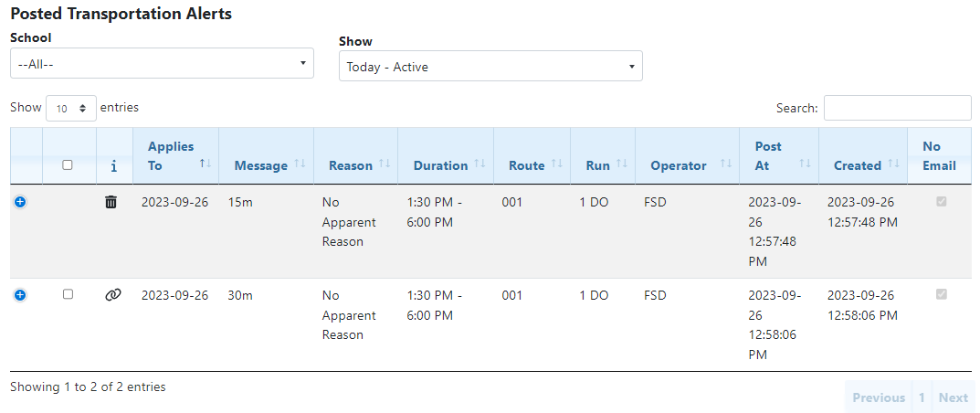Go to page 1 in pagination

(922, 397)
